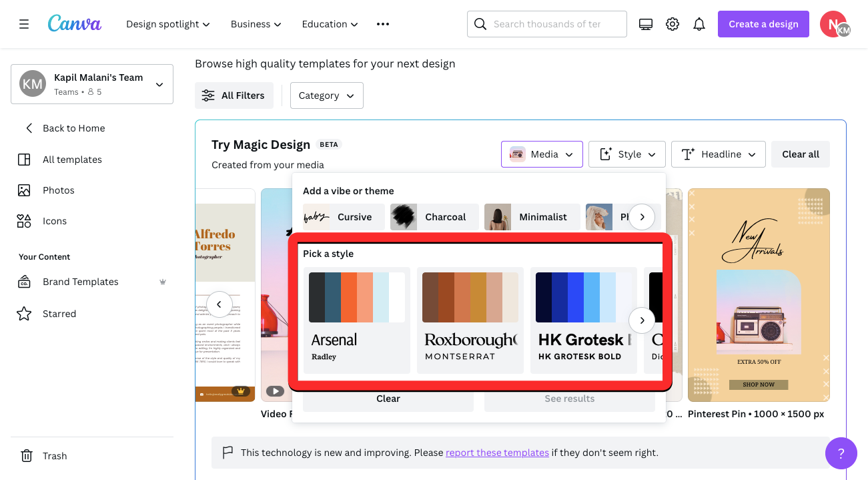This screenshot has height=480, width=868.
Task: Open the Design spotlight menu
Action: coord(168,24)
